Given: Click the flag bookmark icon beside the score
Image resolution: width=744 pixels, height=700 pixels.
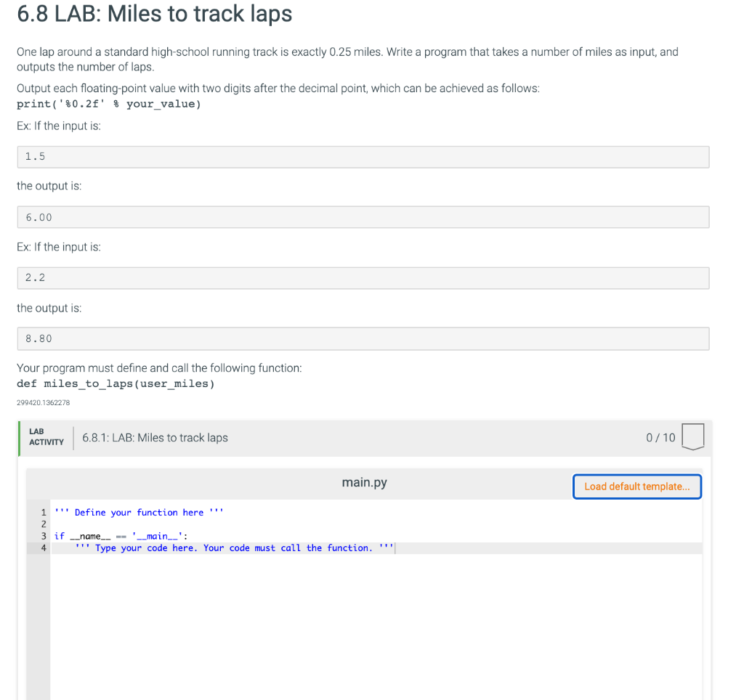Looking at the screenshot, I should 692,436.
